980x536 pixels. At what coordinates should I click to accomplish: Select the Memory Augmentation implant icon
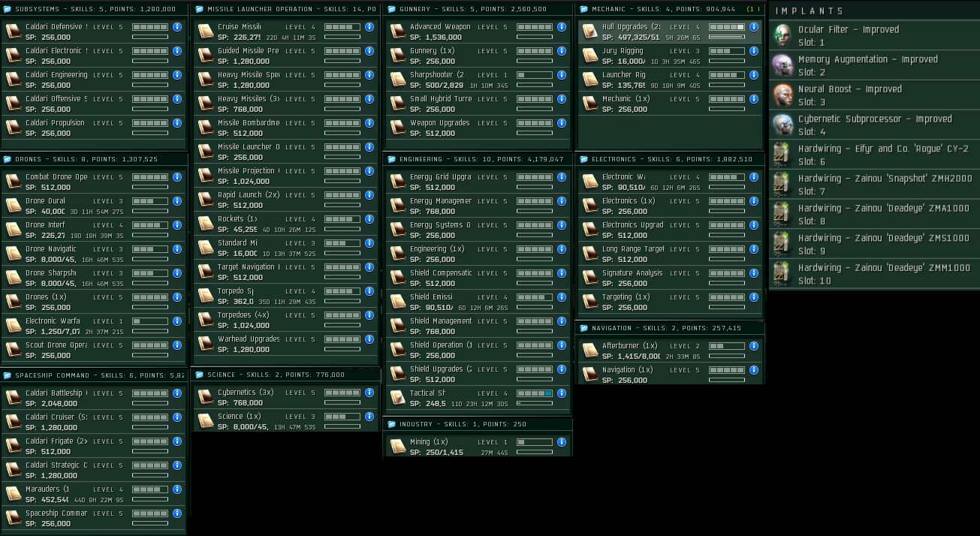click(x=783, y=65)
